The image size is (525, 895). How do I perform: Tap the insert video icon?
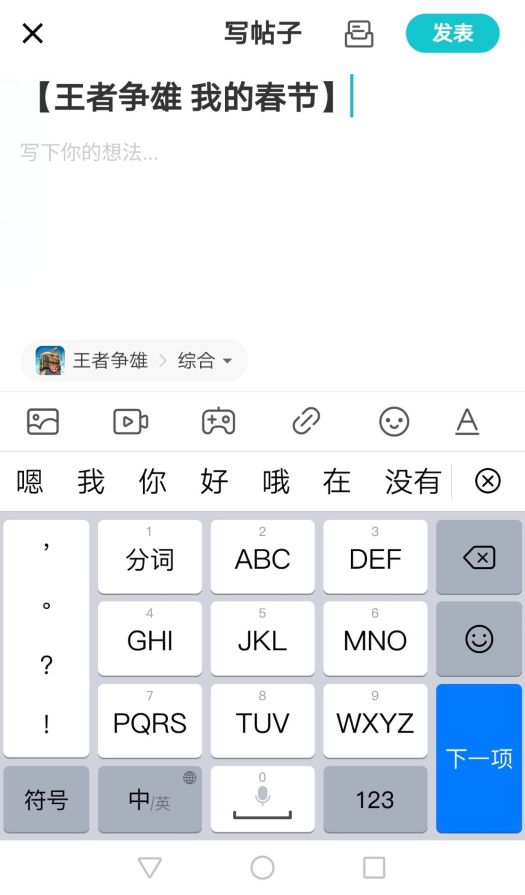coord(131,422)
